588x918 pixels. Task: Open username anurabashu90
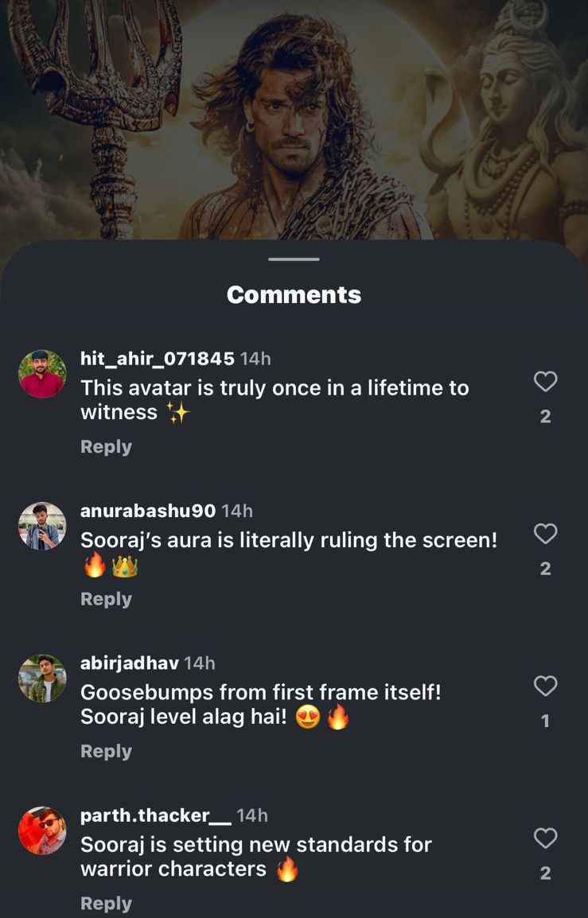(x=148, y=511)
